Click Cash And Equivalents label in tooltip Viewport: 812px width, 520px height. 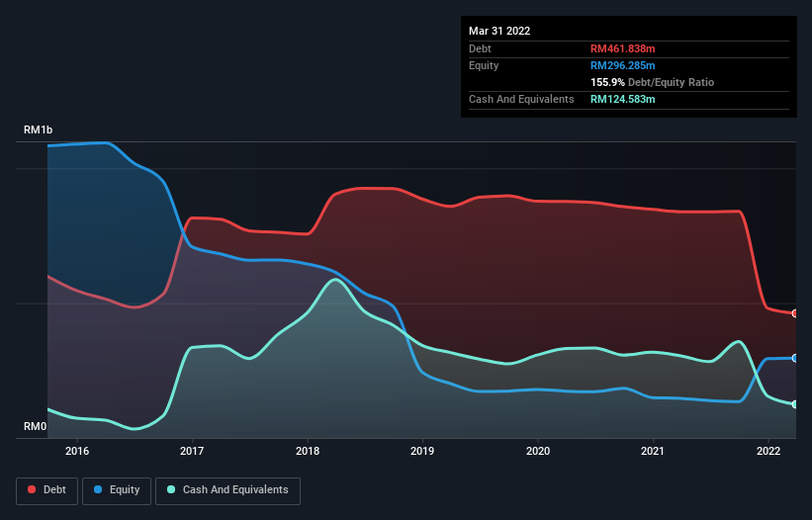(x=521, y=99)
